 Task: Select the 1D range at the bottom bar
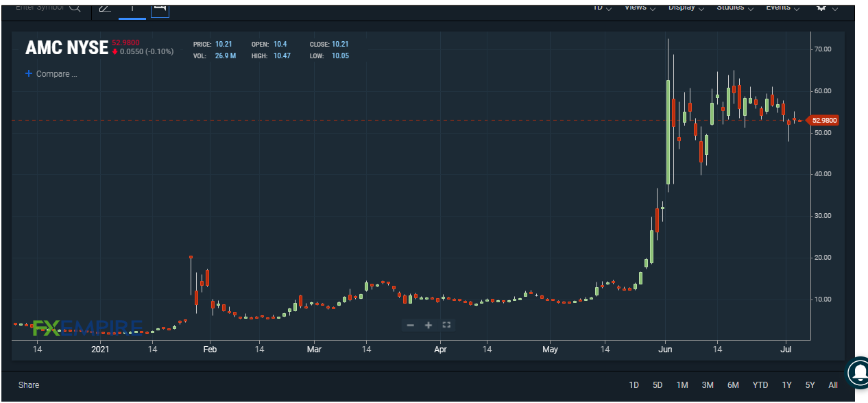point(634,385)
